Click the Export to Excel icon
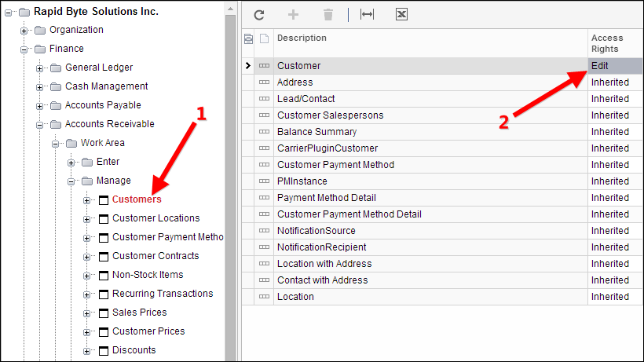This screenshot has width=644, height=362. [x=401, y=15]
